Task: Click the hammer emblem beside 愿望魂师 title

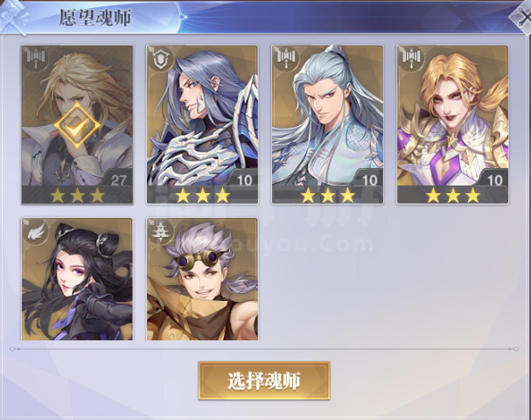Action: [x=16, y=17]
